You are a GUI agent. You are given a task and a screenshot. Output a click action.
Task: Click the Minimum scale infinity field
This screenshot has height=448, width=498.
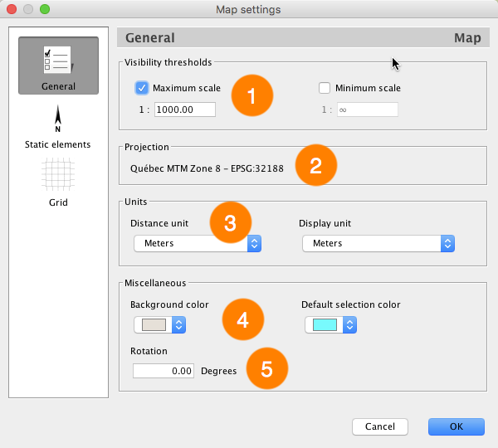(x=368, y=110)
